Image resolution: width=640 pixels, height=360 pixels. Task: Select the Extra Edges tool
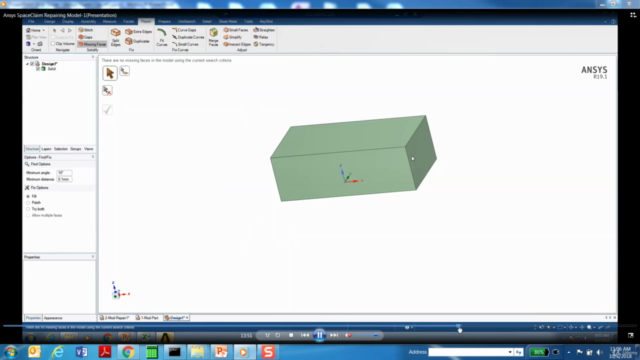(138, 31)
